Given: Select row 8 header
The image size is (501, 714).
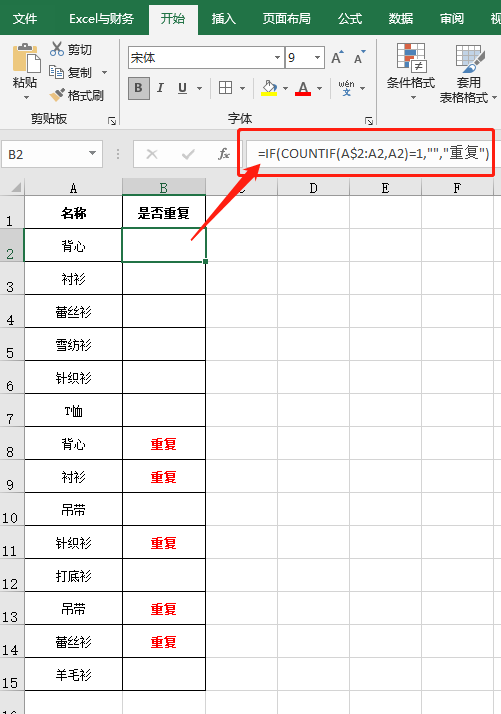Looking at the screenshot, I should 12,444.
